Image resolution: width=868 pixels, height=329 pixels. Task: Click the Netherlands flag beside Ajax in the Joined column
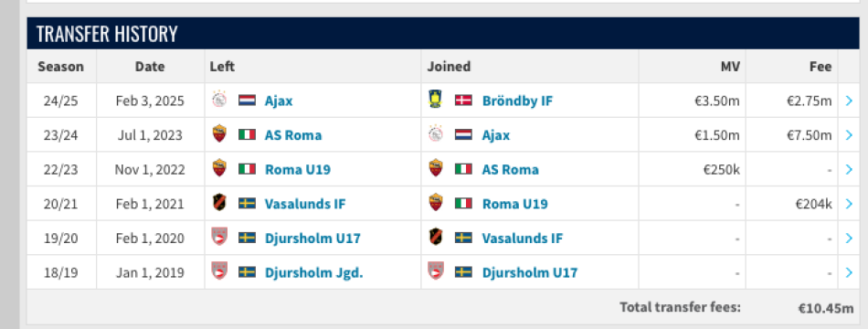tap(463, 134)
